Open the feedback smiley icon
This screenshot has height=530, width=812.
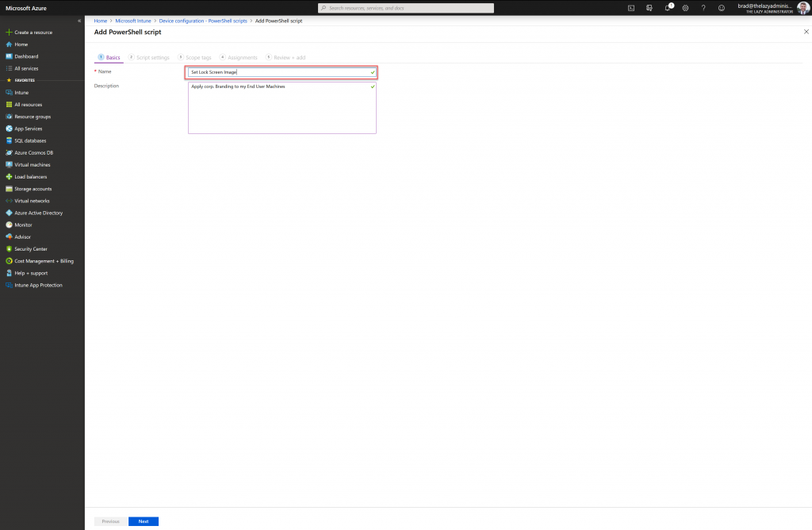coord(722,8)
